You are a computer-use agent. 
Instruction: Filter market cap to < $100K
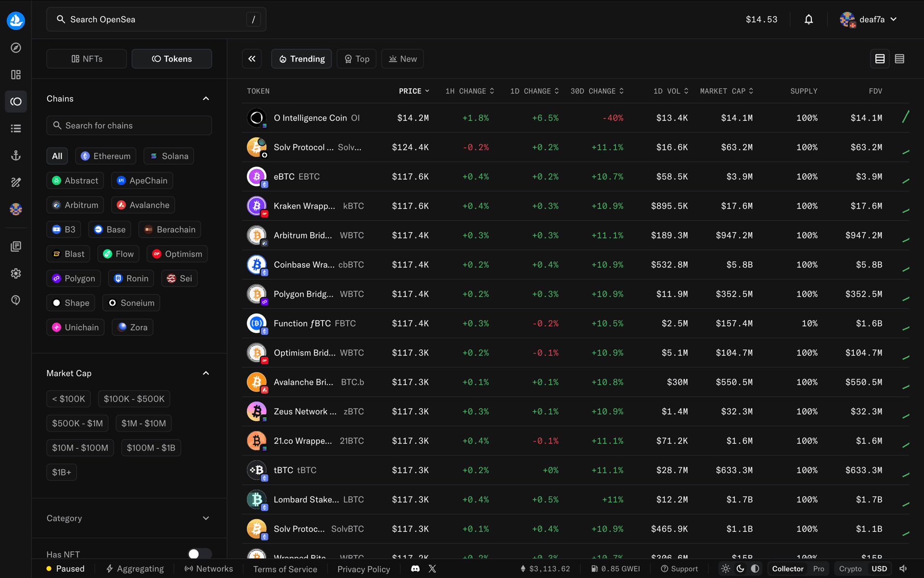(68, 399)
